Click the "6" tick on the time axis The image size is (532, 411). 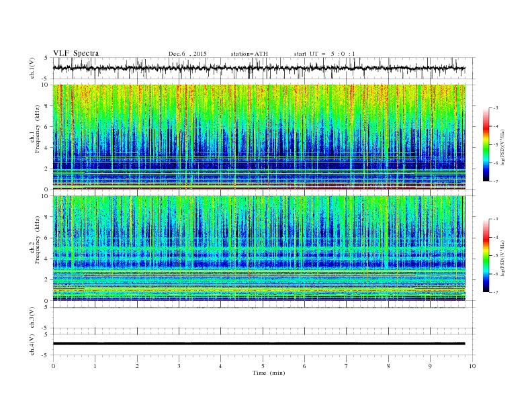coord(304,366)
